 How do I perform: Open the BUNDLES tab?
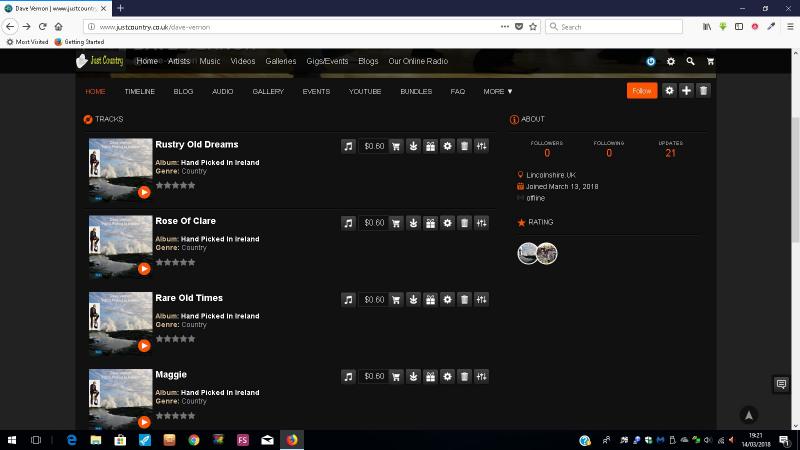[x=416, y=92]
